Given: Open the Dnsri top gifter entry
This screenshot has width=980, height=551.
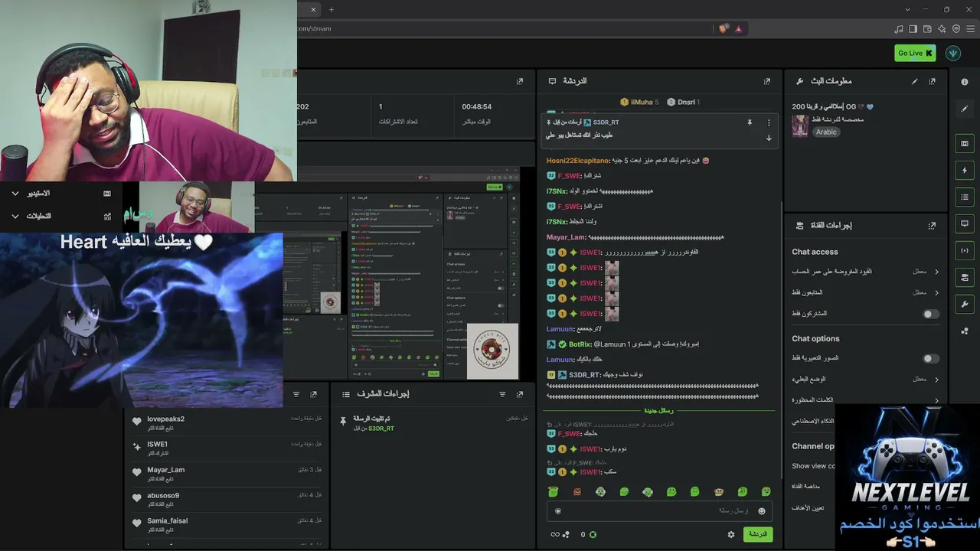Looking at the screenshot, I should tap(683, 102).
